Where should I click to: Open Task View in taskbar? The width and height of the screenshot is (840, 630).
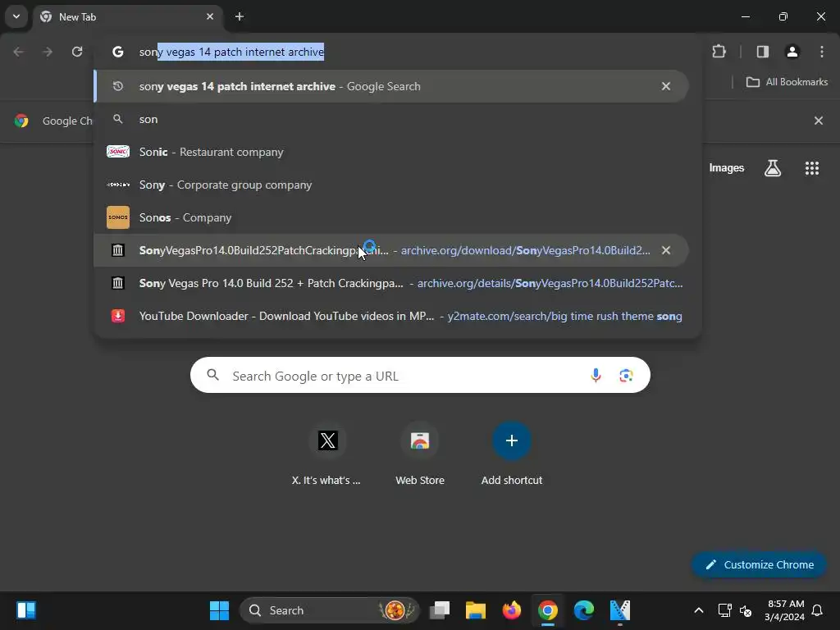point(440,610)
